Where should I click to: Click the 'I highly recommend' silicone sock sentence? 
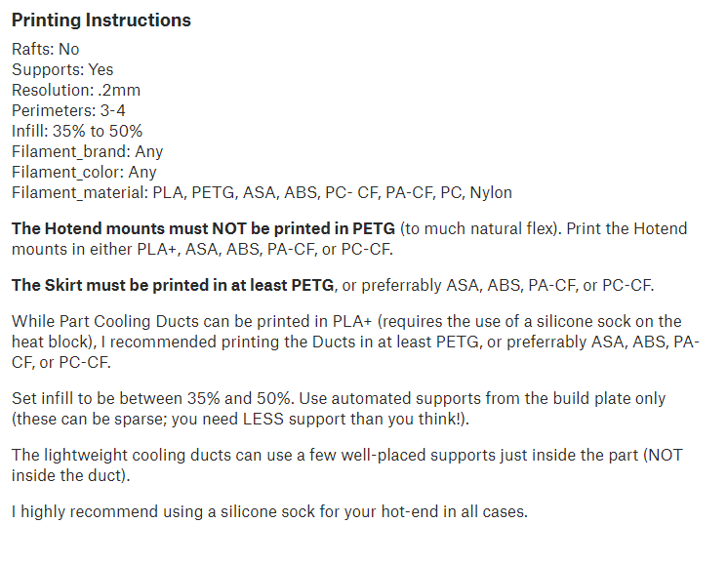pos(269,511)
